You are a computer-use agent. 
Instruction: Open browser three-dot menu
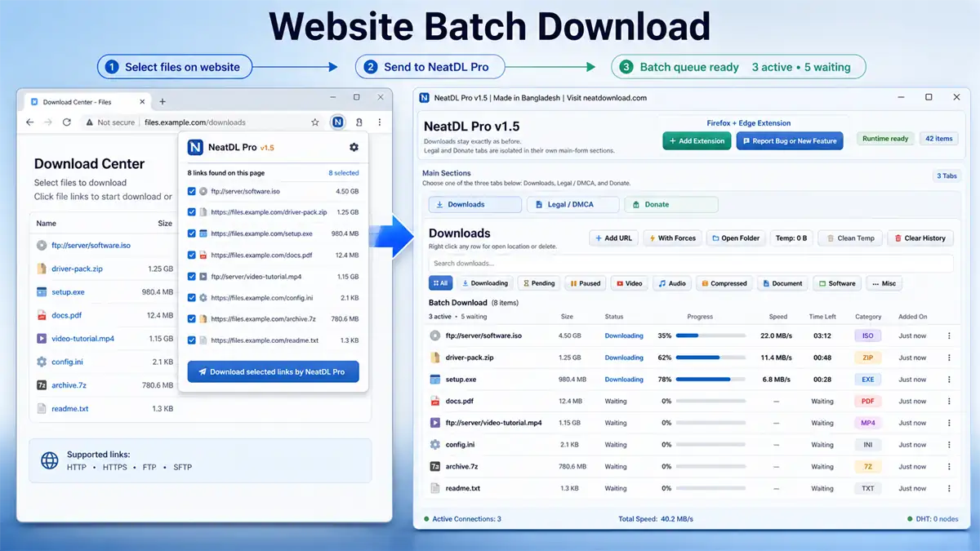pyautogui.click(x=379, y=122)
